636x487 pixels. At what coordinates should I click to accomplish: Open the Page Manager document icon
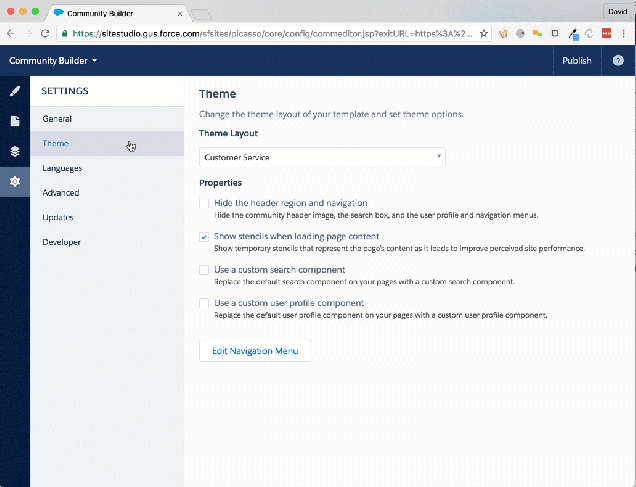14,121
